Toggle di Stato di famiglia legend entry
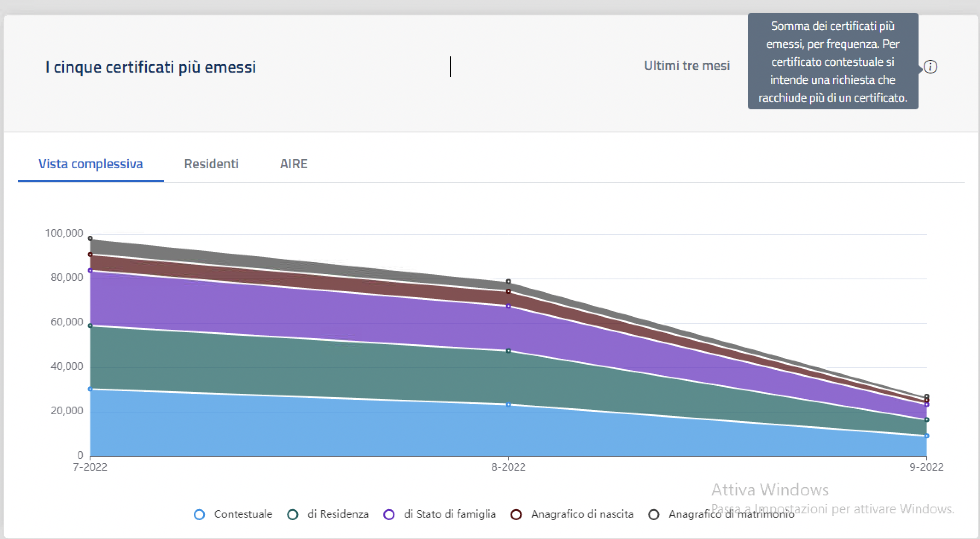This screenshot has height=539, width=980. pyautogui.click(x=449, y=514)
